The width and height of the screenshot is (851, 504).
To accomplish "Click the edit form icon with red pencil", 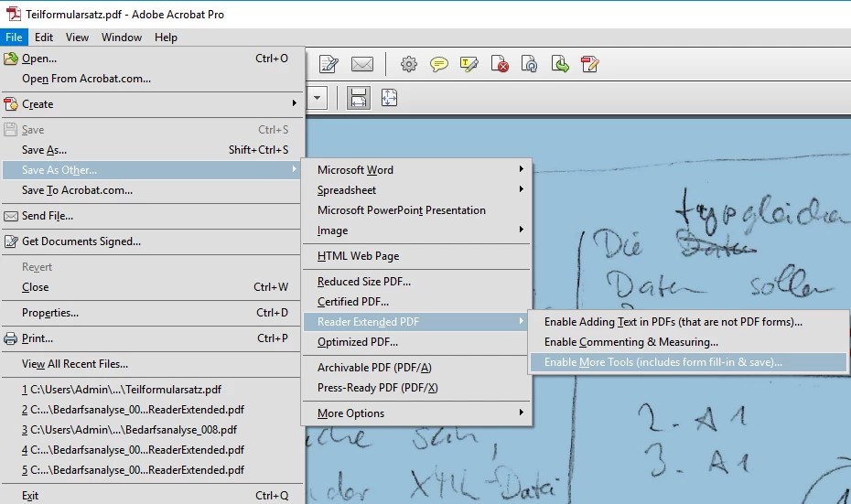I will coord(589,64).
